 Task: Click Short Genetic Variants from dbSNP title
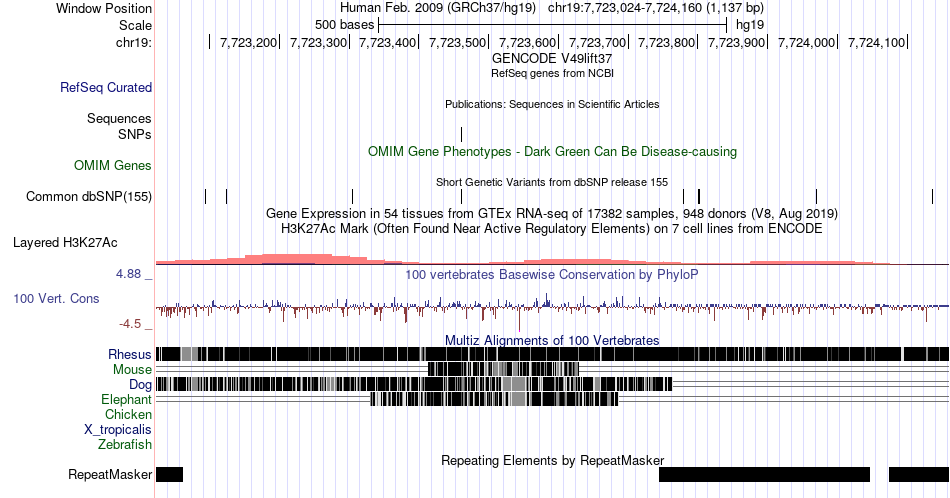pos(552,182)
